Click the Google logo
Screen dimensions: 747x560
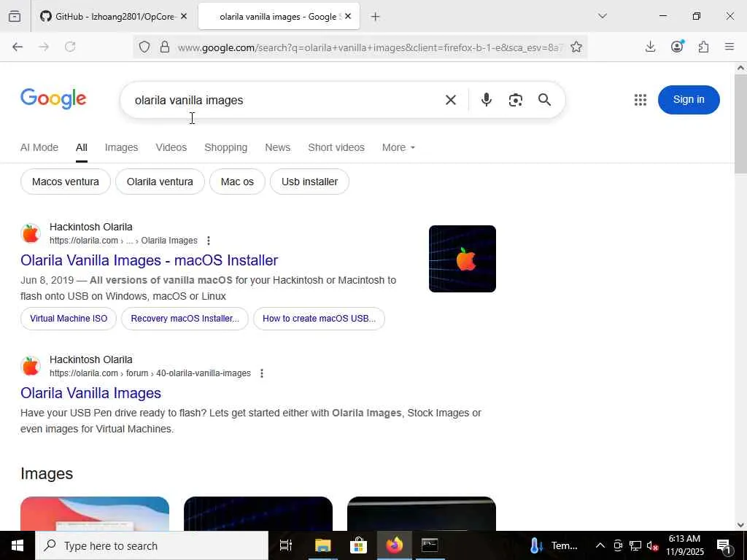(53, 99)
